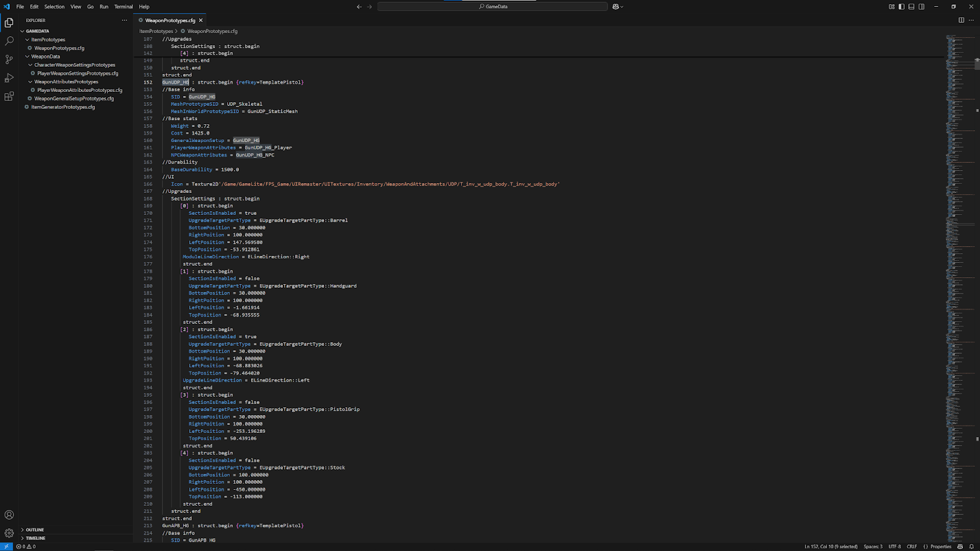
Task: Click the Accounts icon in activity bar
Action: pyautogui.click(x=9, y=515)
